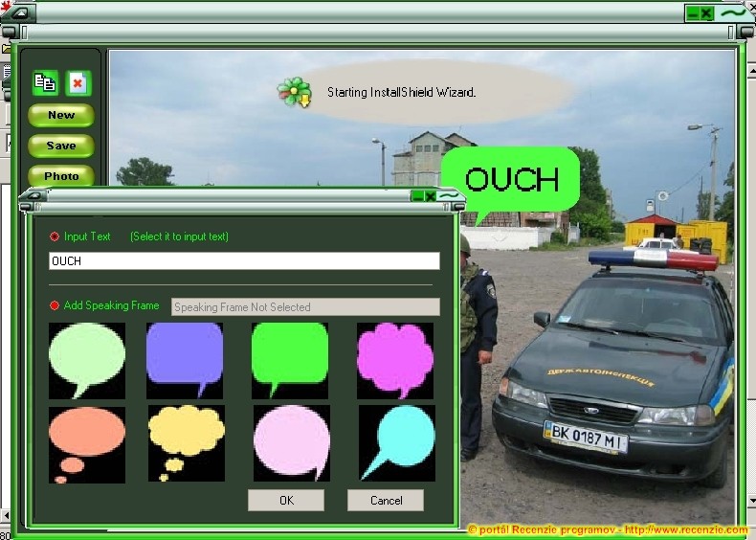This screenshot has width=756, height=540.
Task: Click the Cancel button in dialog
Action: pyautogui.click(x=386, y=501)
